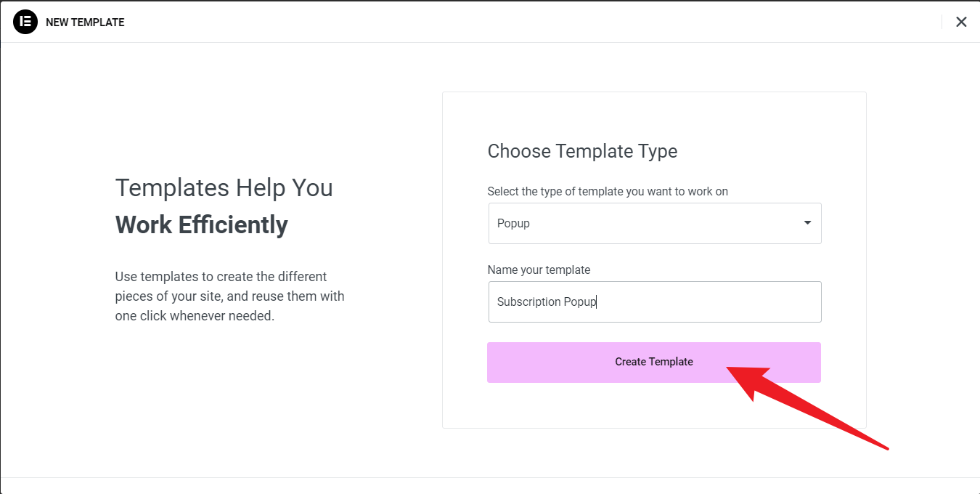Viewport: 980px width, 494px height.
Task: Click the 'Name your template' label
Action: tap(539, 270)
